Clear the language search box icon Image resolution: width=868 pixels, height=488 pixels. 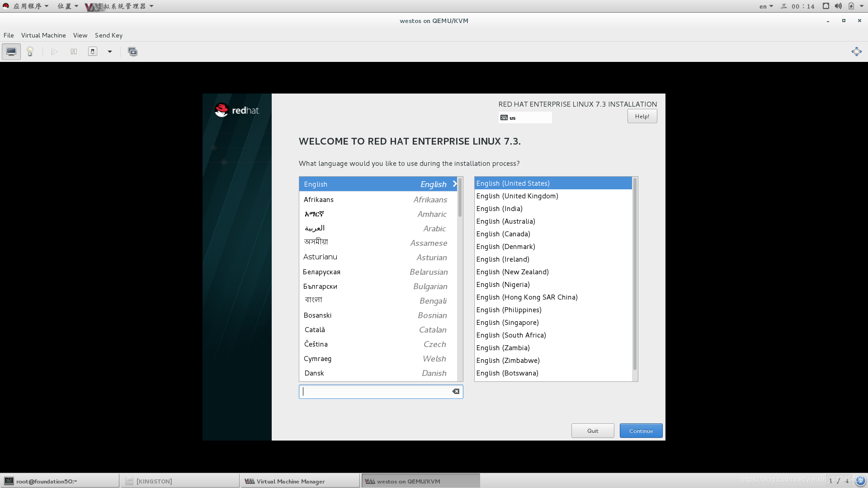(x=456, y=391)
